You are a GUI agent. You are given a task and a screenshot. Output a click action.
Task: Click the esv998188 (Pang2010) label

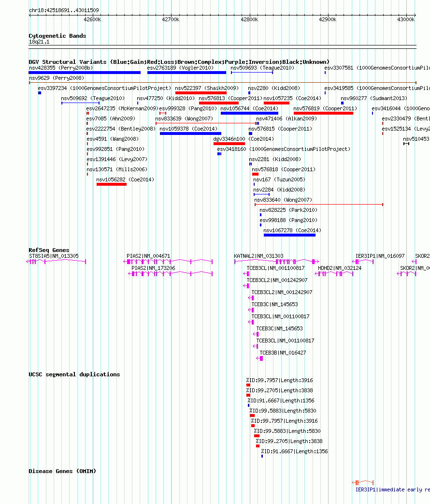pyautogui.click(x=288, y=220)
